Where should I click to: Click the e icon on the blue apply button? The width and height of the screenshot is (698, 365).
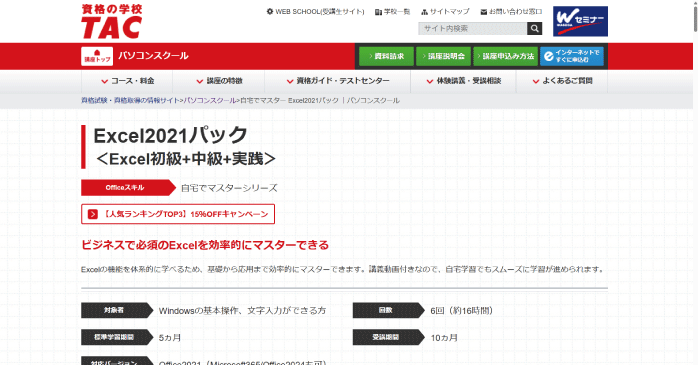tap(549, 56)
